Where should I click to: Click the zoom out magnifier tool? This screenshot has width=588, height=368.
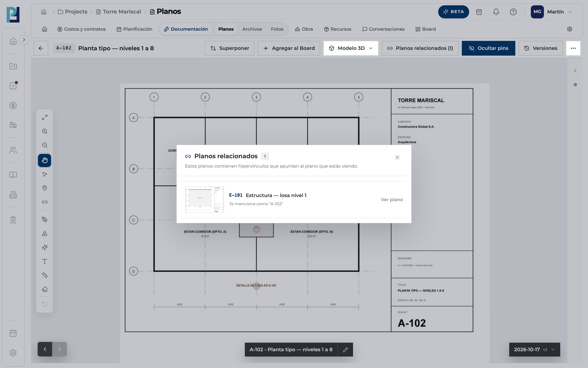click(x=45, y=145)
